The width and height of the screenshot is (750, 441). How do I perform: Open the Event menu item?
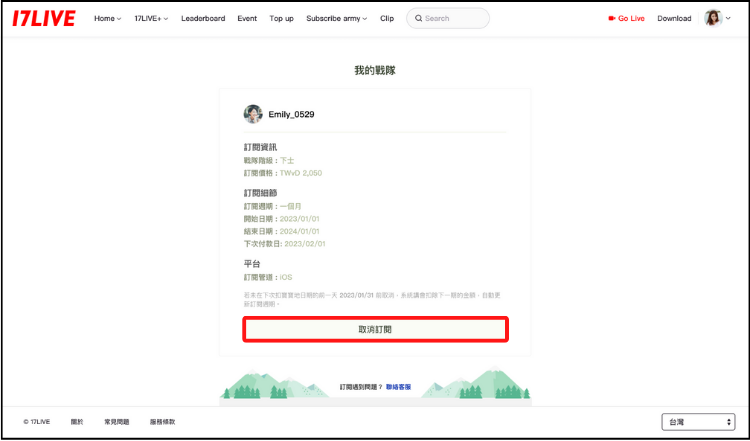(247, 18)
